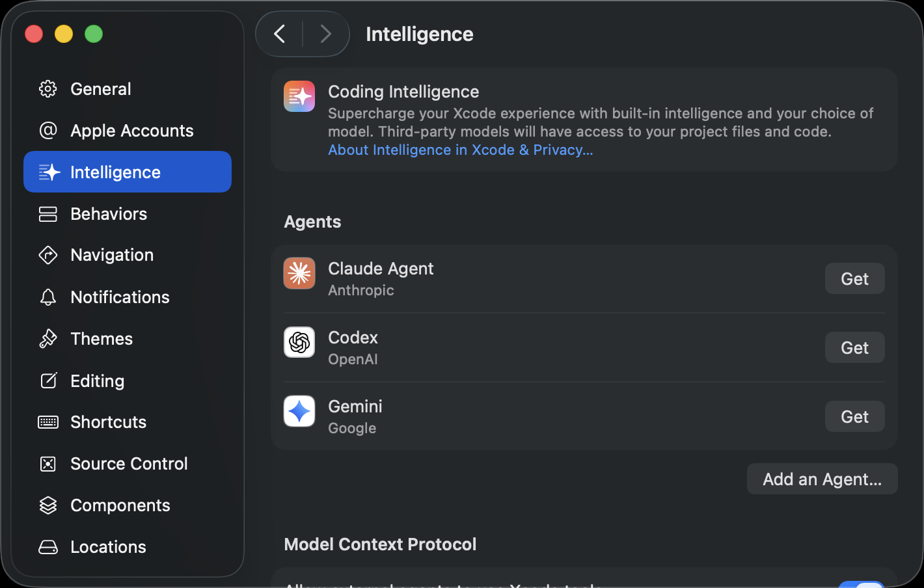Click the Behaviors sidebar icon

(48, 213)
